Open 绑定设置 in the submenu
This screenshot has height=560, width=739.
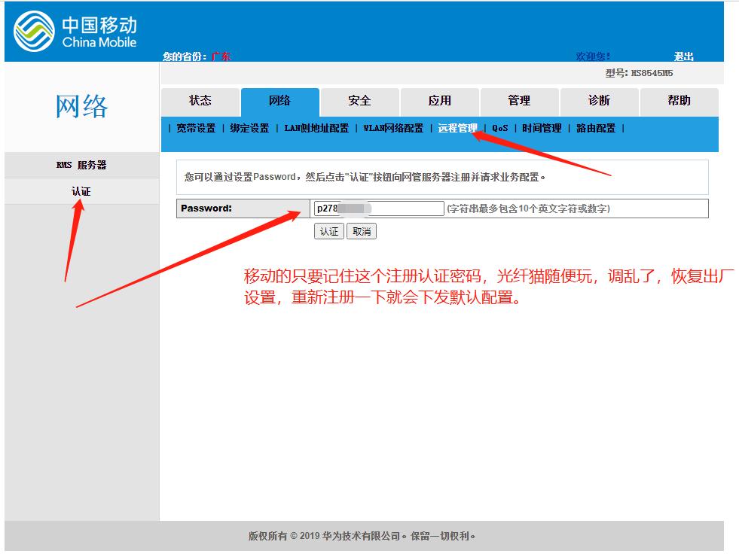(x=249, y=128)
